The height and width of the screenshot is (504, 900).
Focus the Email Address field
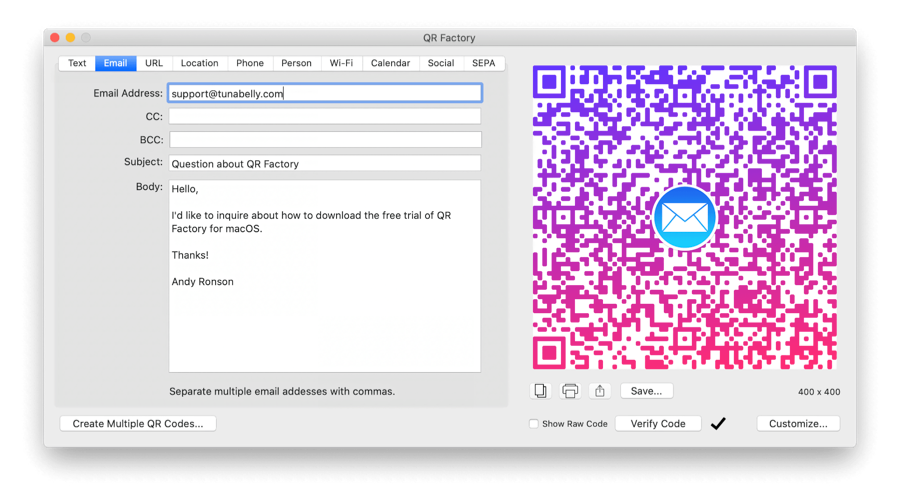point(325,94)
